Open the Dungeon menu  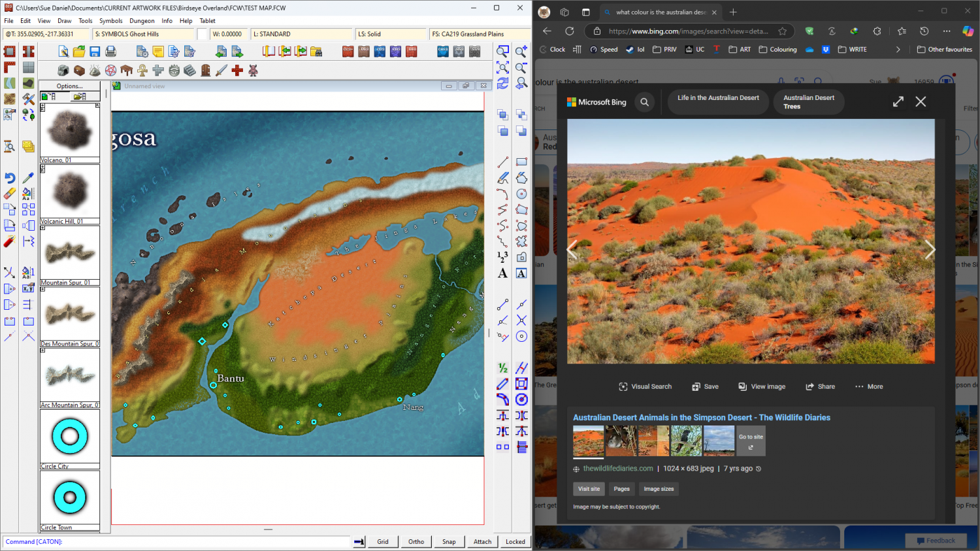tap(142, 21)
